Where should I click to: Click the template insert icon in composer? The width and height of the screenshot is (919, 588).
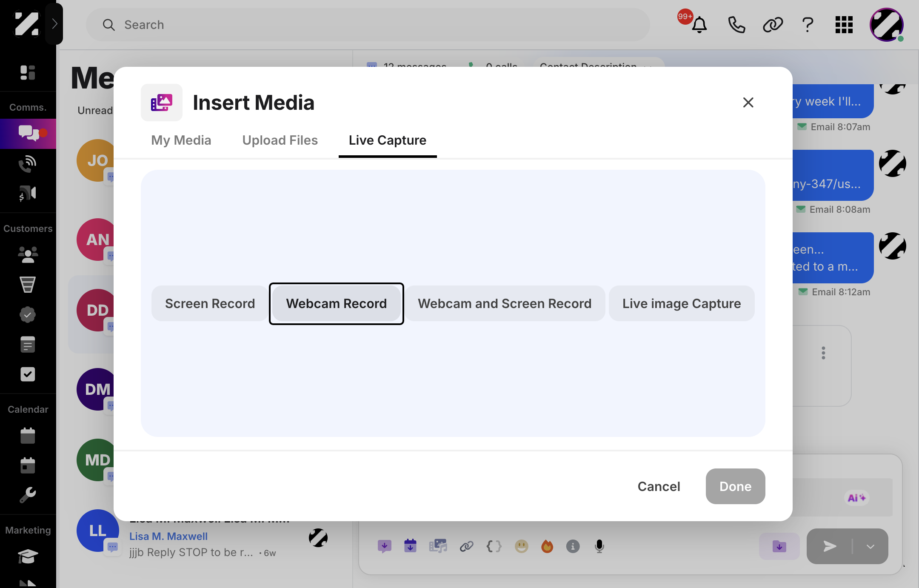pos(384,546)
